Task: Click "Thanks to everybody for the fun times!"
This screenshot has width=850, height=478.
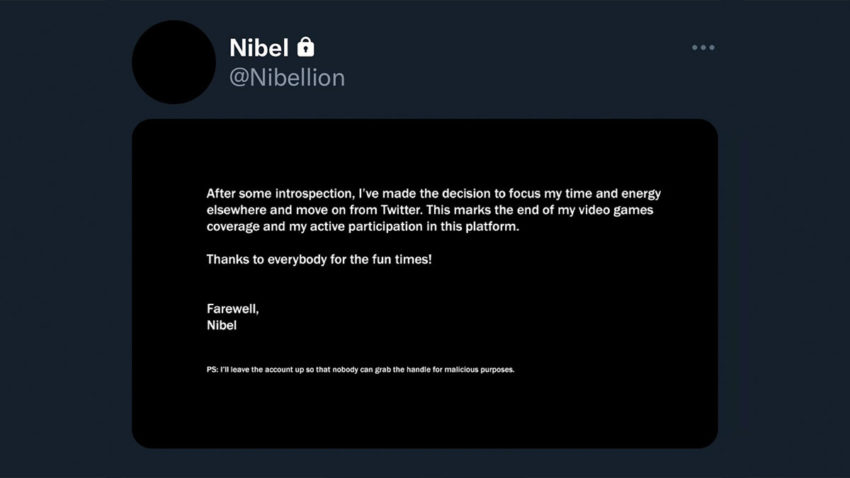Action: coord(319,260)
